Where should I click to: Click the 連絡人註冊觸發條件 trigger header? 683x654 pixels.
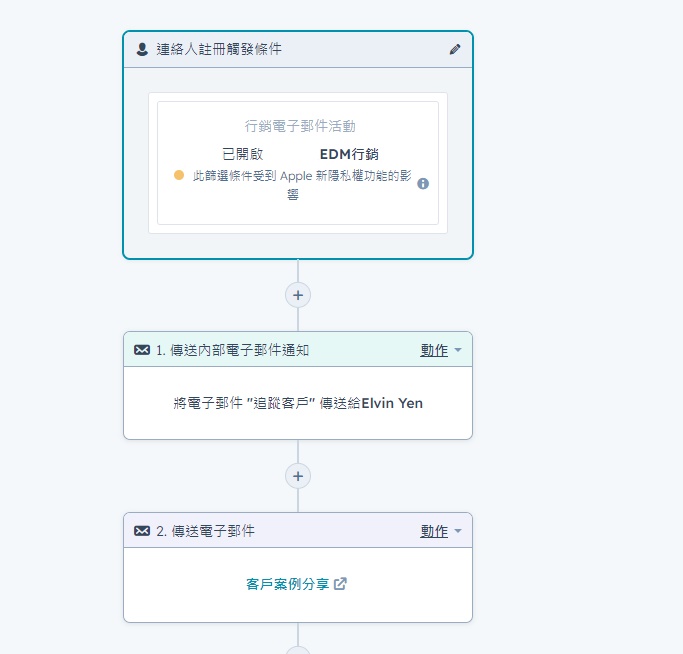tap(298, 49)
